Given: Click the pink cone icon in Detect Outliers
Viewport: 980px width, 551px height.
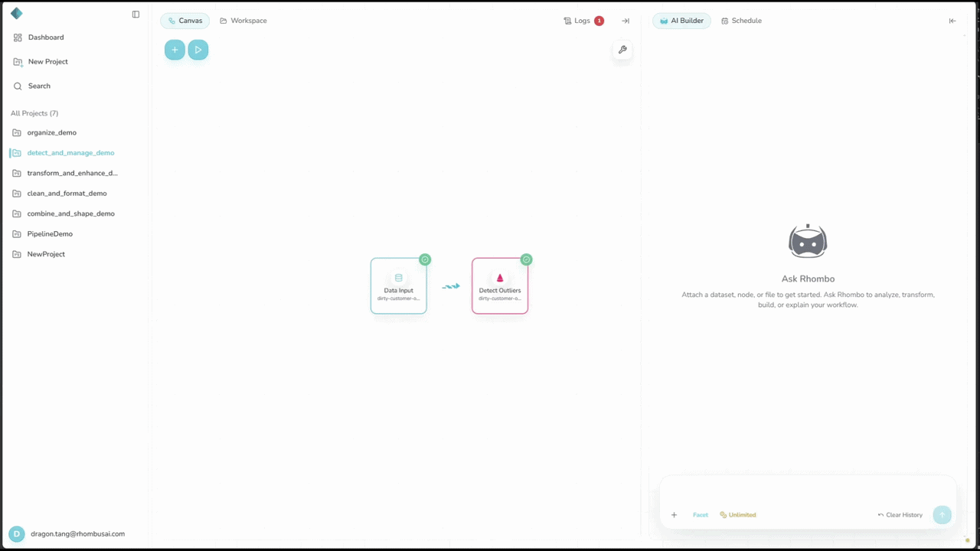Looking at the screenshot, I should point(500,278).
